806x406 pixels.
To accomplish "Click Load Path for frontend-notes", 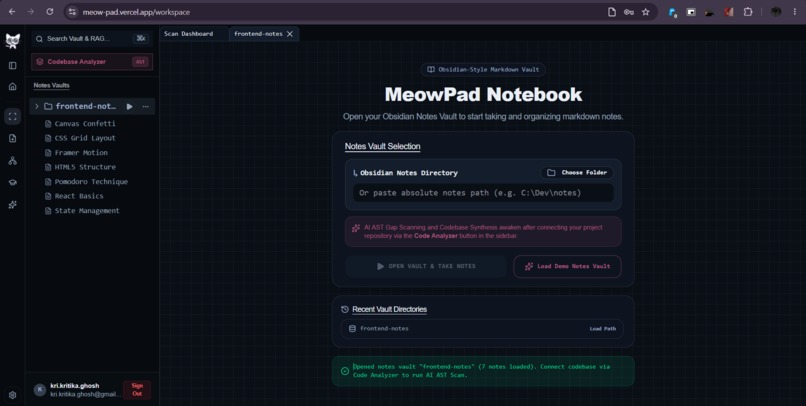I will (x=602, y=328).
